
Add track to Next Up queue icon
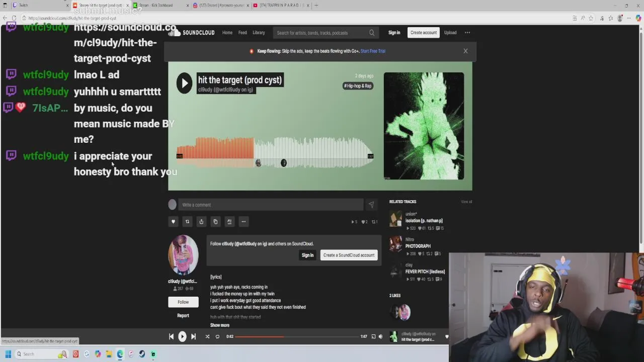click(229, 222)
